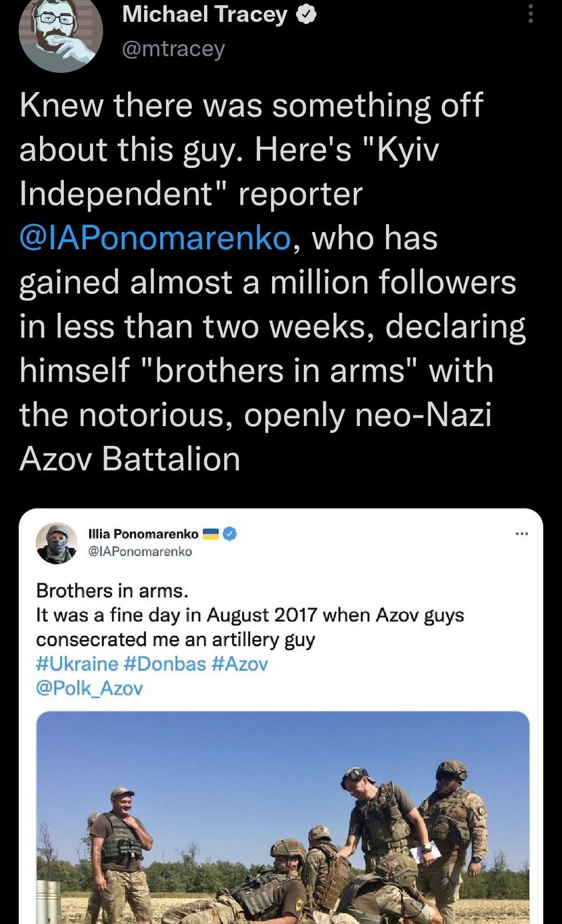Viewport: 562px width, 924px height.
Task: Tap the main tweet text body
Action: tap(267, 327)
